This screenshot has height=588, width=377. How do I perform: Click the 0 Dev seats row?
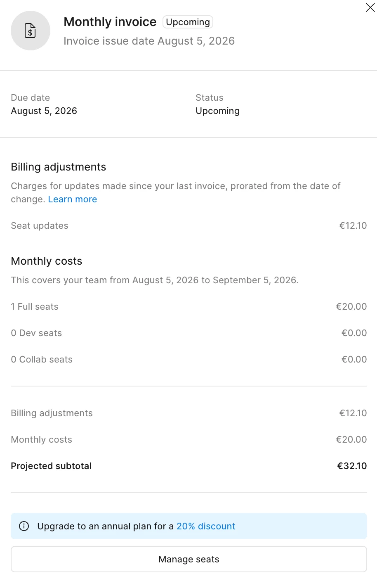click(189, 333)
